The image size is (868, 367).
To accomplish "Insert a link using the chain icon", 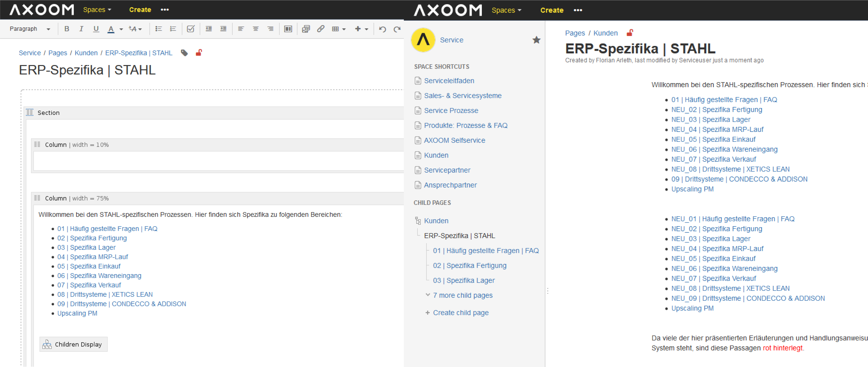I will [x=320, y=29].
